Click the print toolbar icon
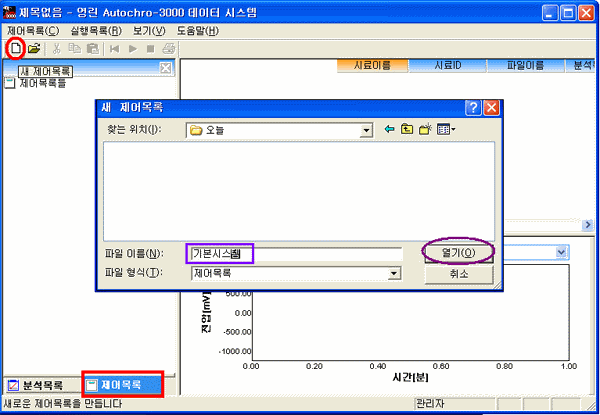600x415 pixels. (169, 48)
